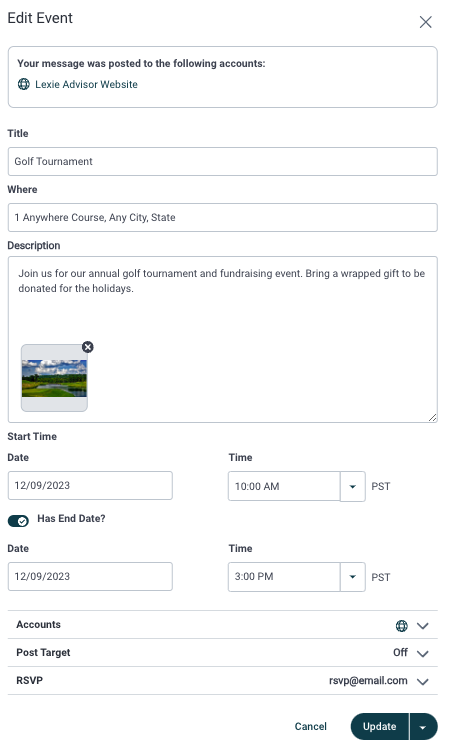
Task: Click globe icon beside Lexie Advisor Website
Action: point(23,84)
